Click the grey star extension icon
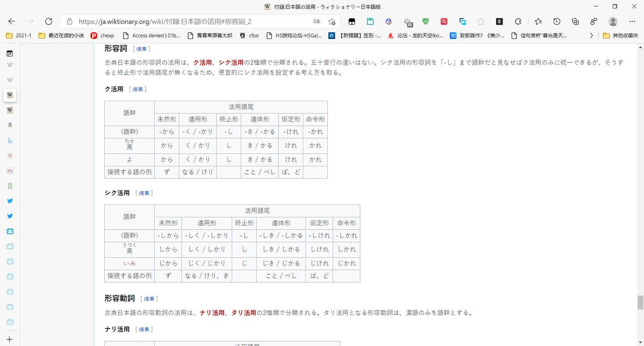Image resolution: width=644 pixels, height=346 pixels. [x=481, y=21]
